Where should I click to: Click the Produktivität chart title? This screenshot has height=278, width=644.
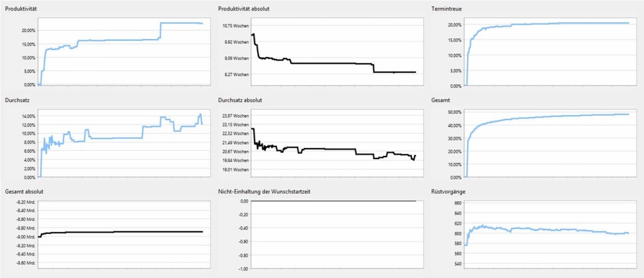20,9
